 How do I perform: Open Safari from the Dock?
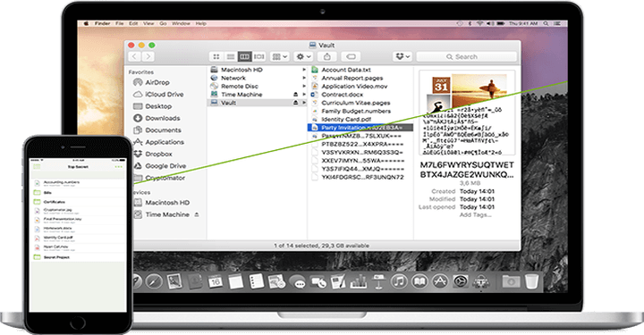[x=155, y=281]
